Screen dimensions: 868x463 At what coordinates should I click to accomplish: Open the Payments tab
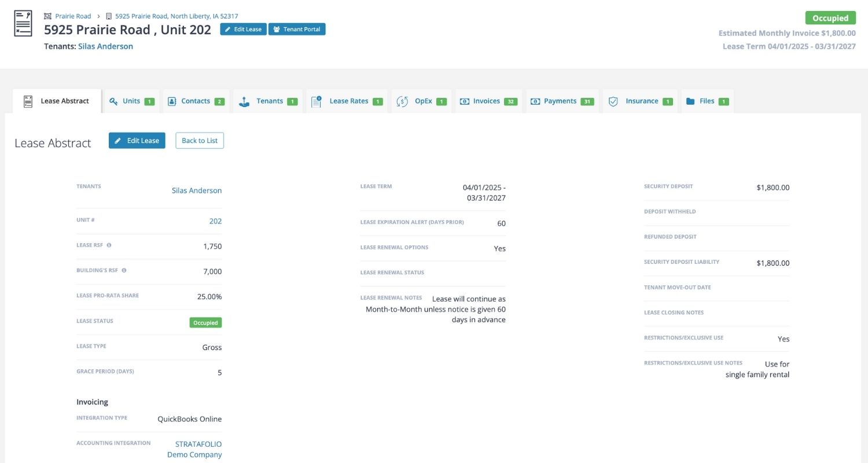[560, 101]
